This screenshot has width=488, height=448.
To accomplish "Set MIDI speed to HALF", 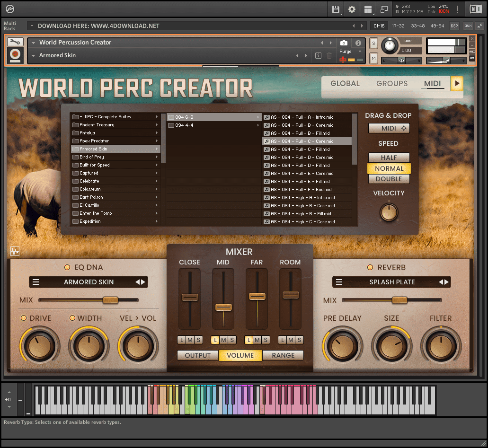I will pos(389,158).
